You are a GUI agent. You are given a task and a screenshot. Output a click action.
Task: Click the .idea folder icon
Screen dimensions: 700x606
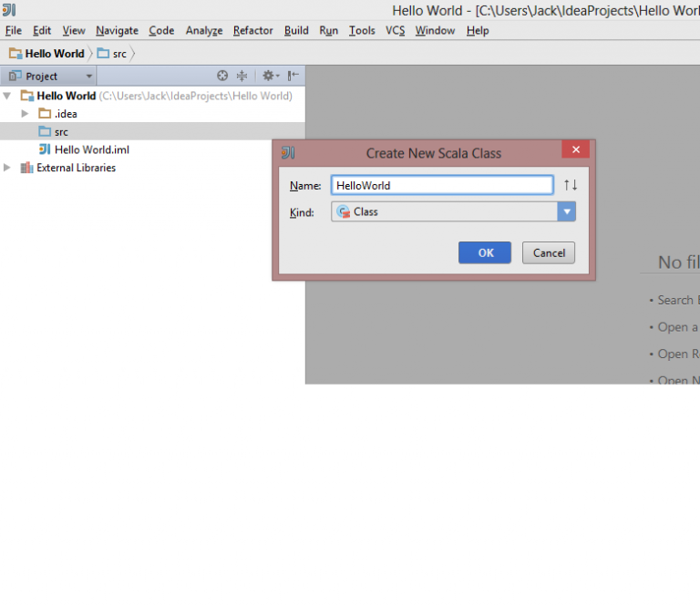45,114
